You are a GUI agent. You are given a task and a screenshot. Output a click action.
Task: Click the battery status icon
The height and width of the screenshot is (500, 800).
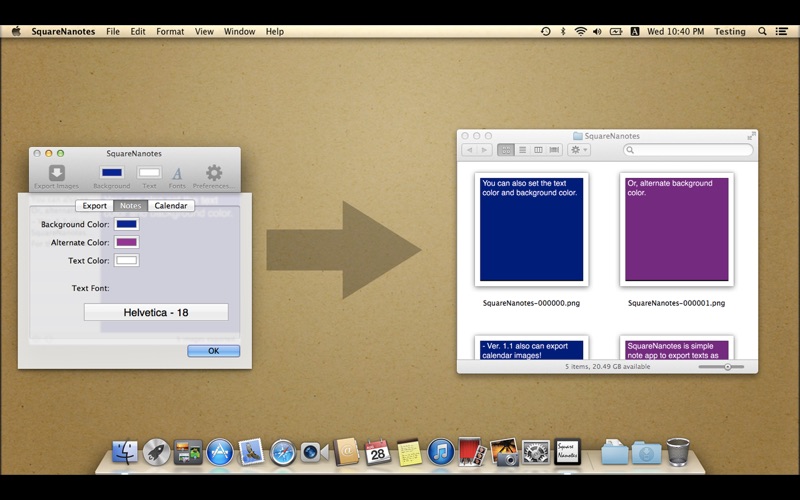coord(616,31)
